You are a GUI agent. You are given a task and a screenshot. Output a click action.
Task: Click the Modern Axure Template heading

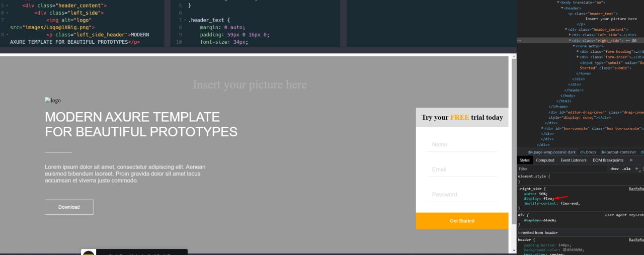tap(141, 124)
